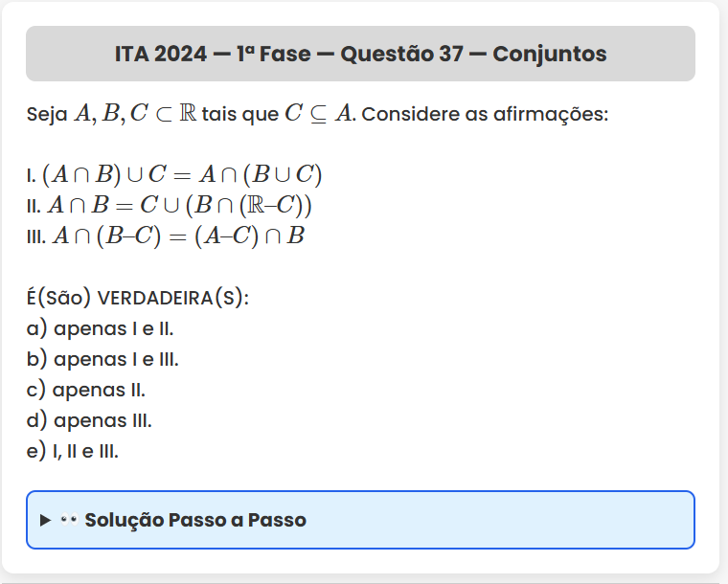Click the word Conjuntos in the header
Image resolution: width=728 pixels, height=584 pixels.
coord(549,54)
